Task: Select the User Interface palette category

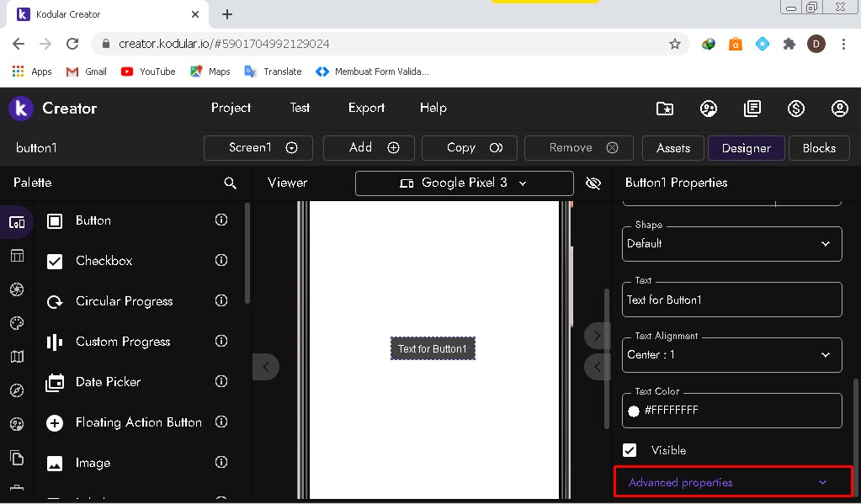Action: coord(17,222)
